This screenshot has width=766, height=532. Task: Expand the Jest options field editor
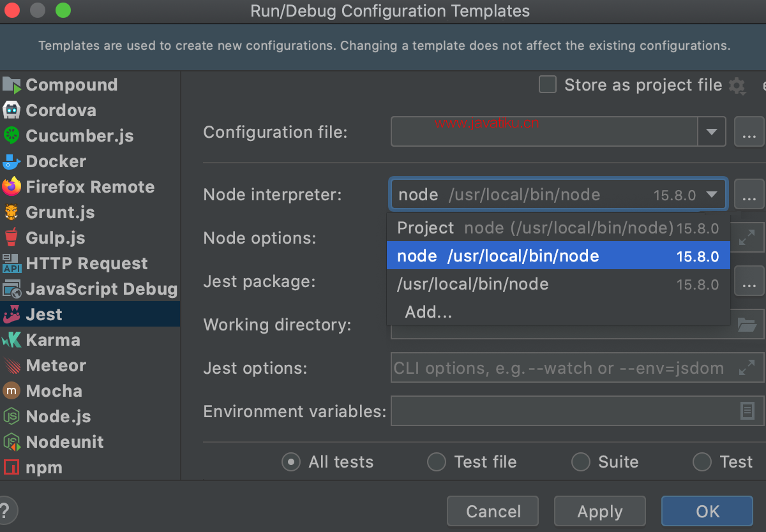point(746,368)
